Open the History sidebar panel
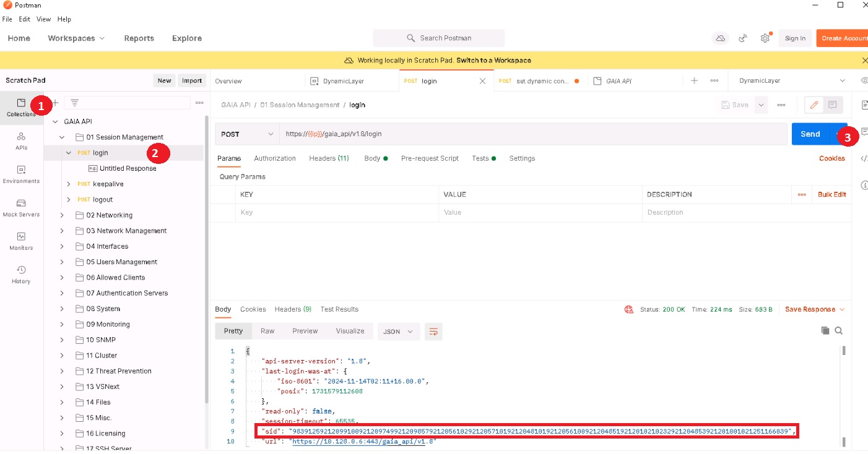Viewport: 868px width, 454px height. click(x=21, y=275)
